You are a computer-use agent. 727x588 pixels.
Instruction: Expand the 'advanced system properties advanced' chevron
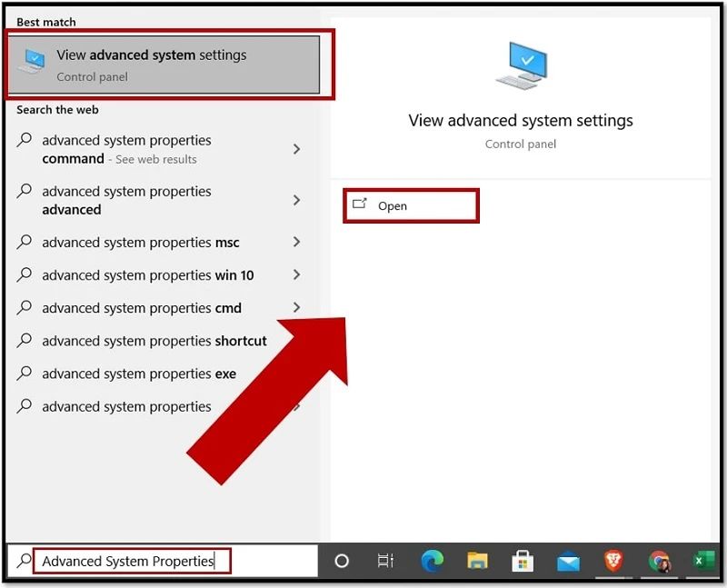pyautogui.click(x=297, y=200)
